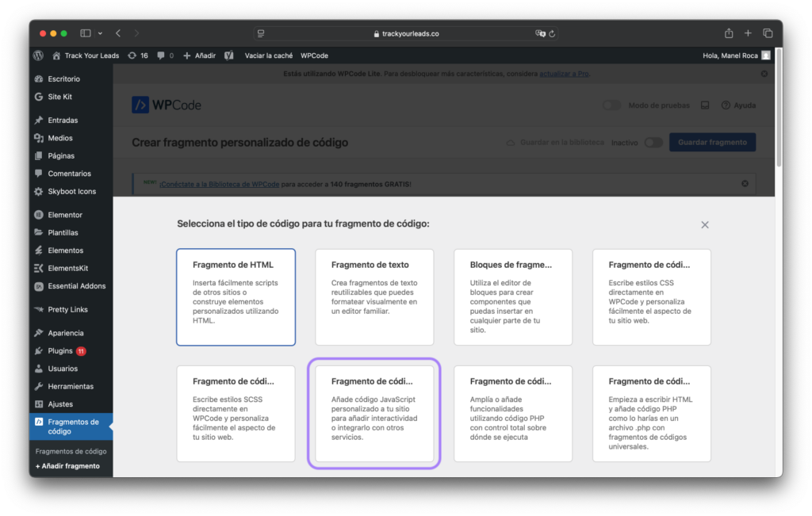Click + Añadir fragmento submenu link
Screen dimensions: 812x516
(67, 466)
